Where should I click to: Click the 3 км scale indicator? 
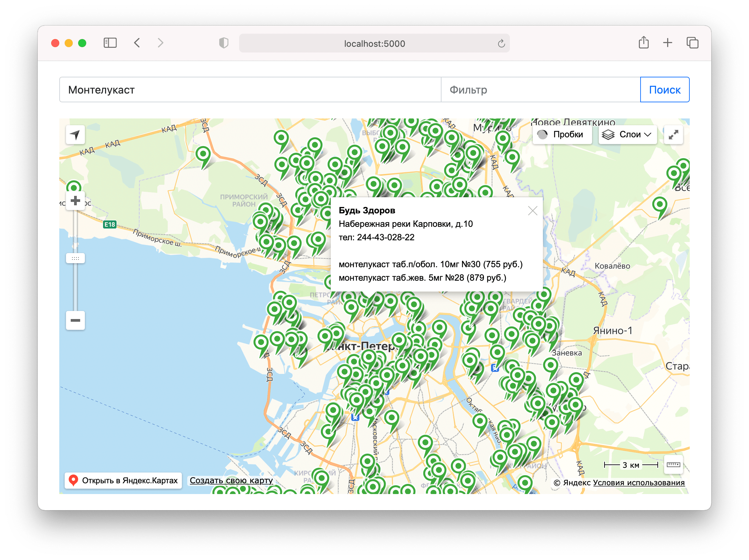tap(631, 465)
